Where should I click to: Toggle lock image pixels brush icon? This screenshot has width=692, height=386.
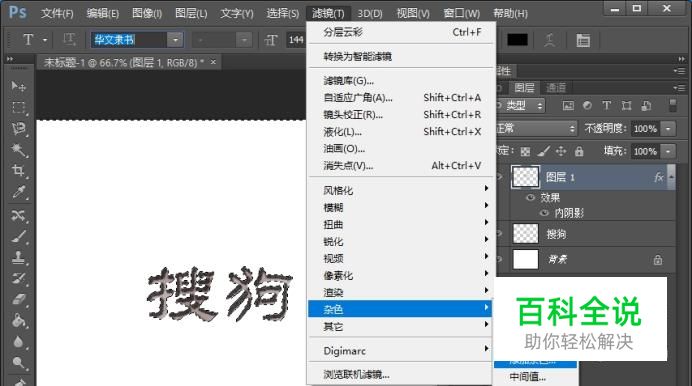544,152
